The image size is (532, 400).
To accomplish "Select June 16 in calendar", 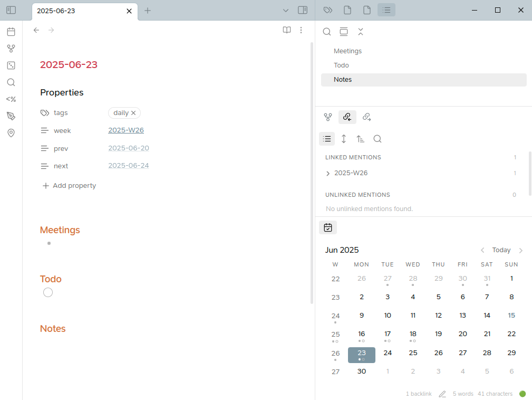I will [x=362, y=335].
